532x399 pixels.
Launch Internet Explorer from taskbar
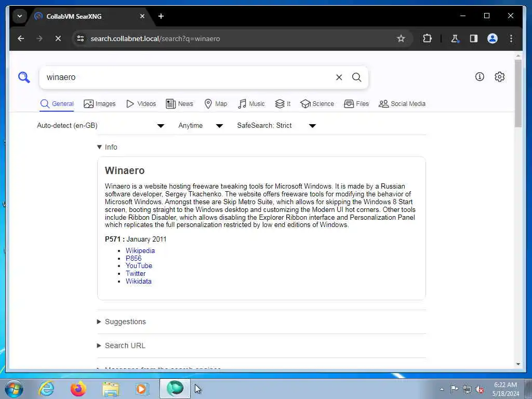point(46,389)
